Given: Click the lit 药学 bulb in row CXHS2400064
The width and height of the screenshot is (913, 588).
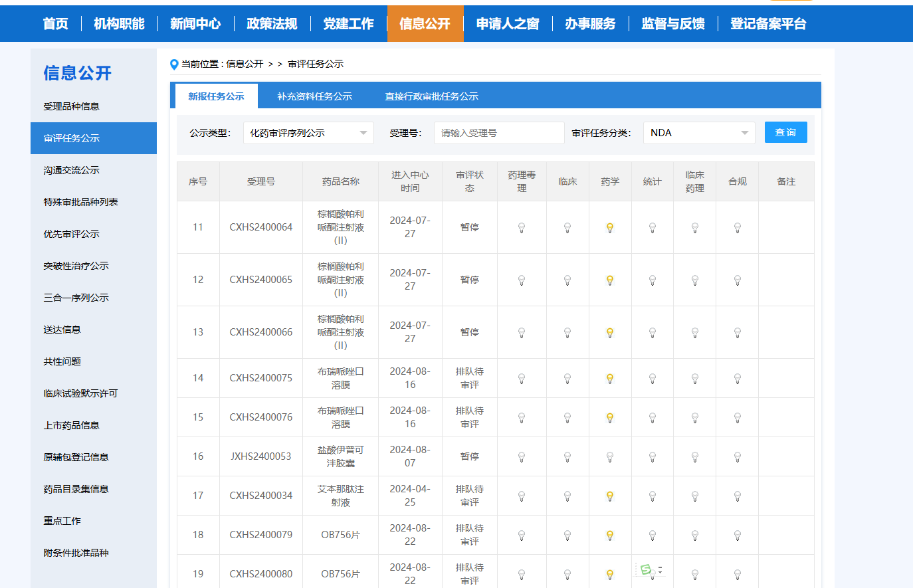Looking at the screenshot, I should (x=610, y=228).
